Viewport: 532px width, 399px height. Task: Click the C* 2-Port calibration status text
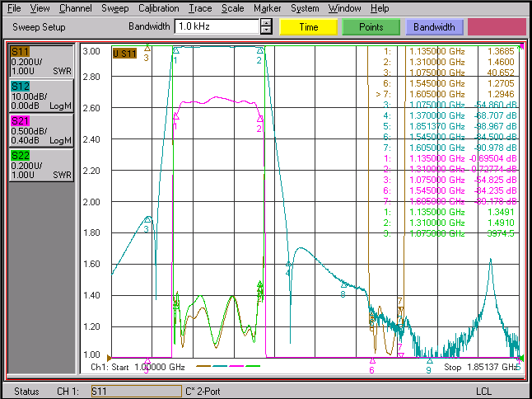(x=203, y=392)
